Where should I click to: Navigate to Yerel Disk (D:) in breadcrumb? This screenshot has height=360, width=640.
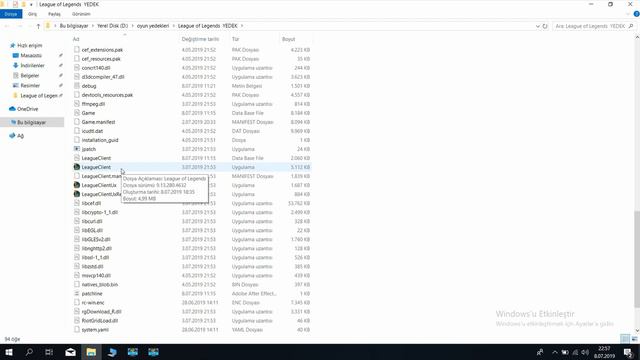point(113,26)
